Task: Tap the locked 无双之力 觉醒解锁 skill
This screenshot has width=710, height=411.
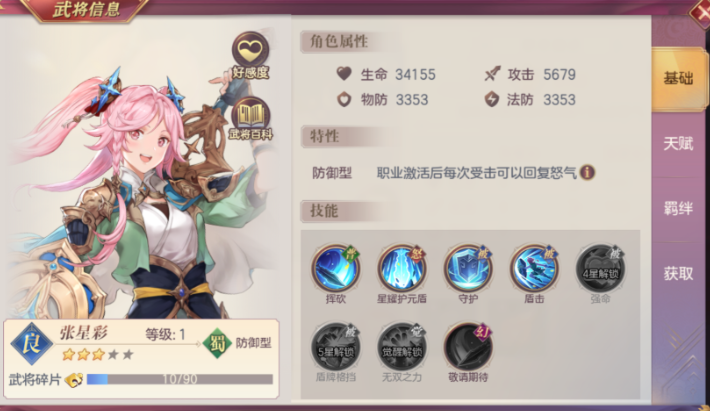Action: (402, 347)
